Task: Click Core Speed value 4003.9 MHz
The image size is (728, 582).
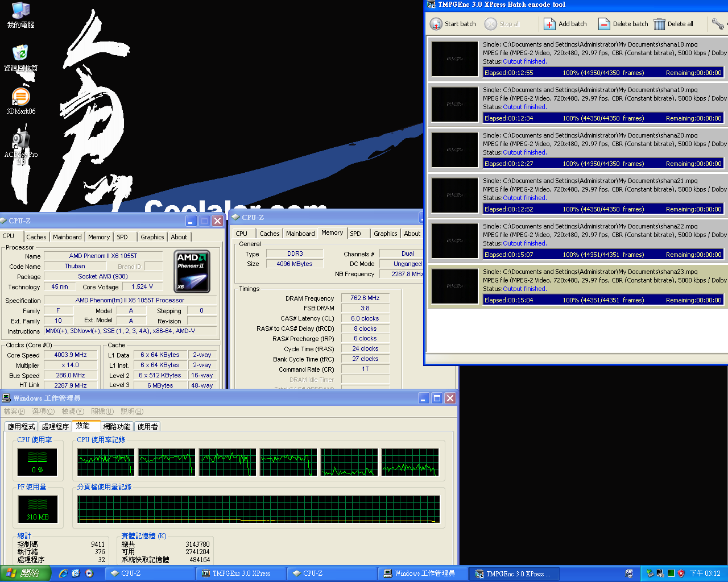Action: pyautogui.click(x=71, y=355)
